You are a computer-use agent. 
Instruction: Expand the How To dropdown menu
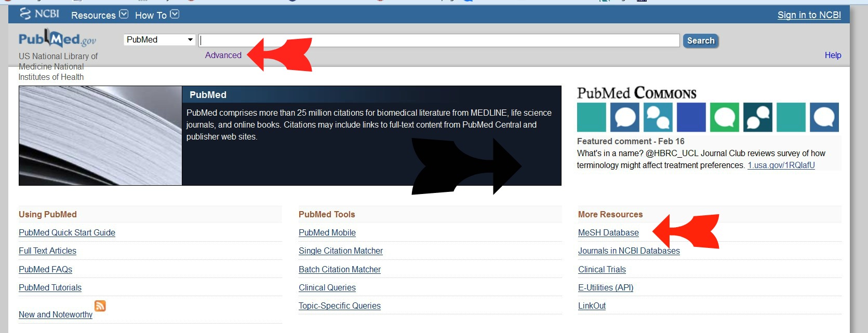[157, 15]
